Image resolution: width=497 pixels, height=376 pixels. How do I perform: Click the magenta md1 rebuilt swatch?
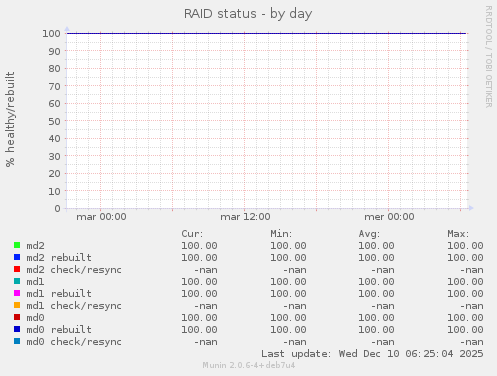click(17, 293)
